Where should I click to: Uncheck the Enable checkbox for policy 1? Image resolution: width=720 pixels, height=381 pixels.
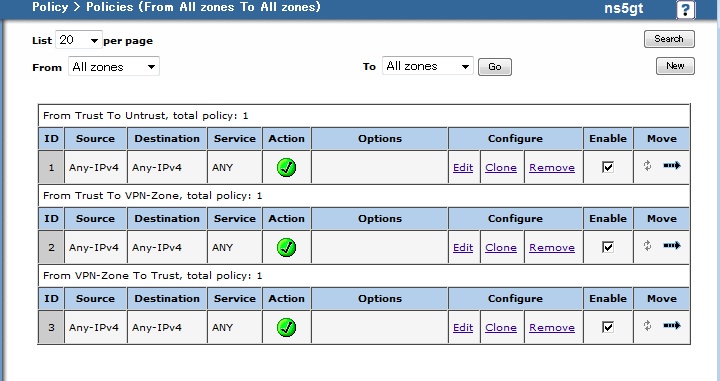[608, 167]
